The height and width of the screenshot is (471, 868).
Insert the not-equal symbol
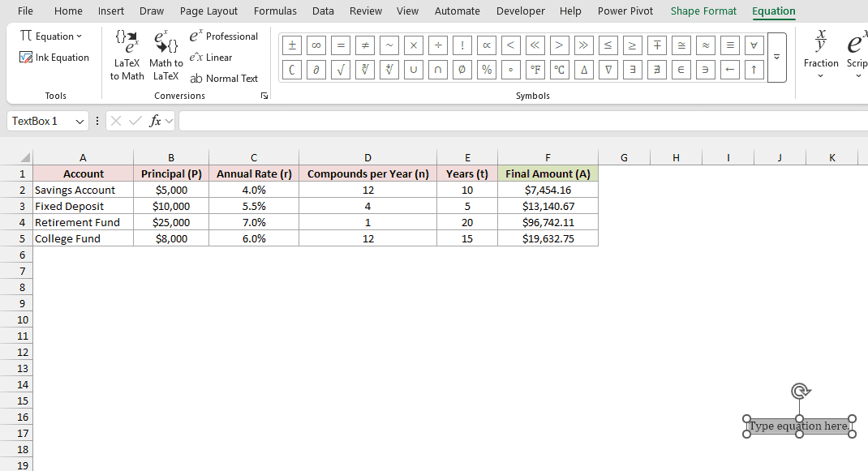(x=365, y=45)
